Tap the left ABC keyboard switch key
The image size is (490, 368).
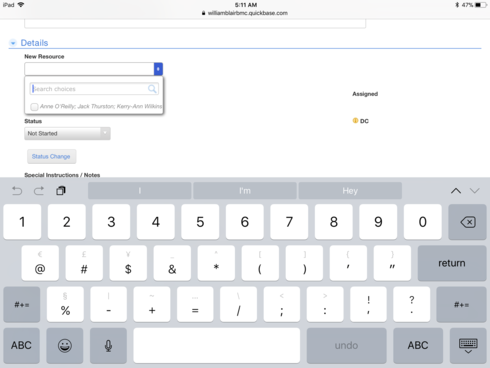click(x=21, y=346)
